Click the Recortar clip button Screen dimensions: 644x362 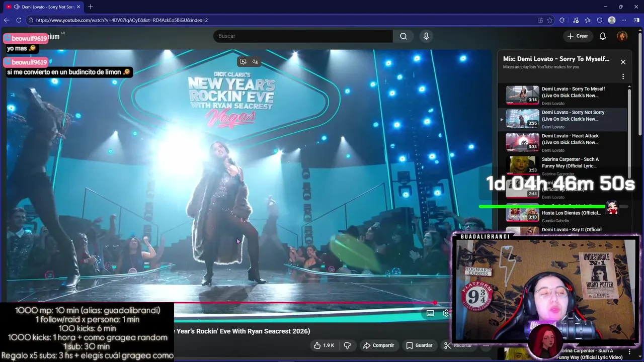[458, 345]
